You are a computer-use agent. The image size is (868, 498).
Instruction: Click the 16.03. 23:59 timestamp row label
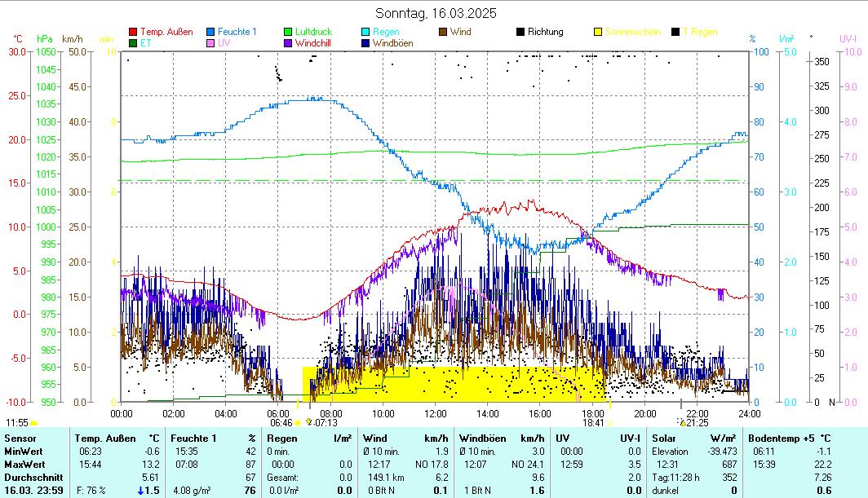33,491
